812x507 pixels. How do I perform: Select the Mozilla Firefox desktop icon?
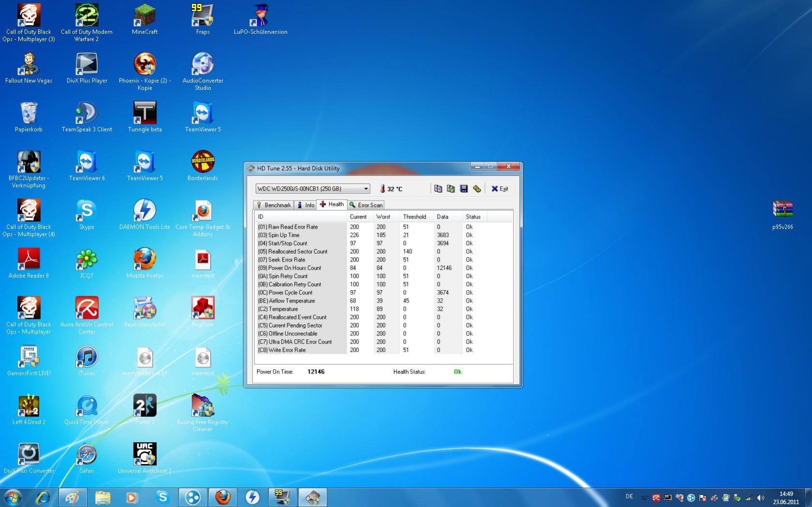[x=145, y=263]
